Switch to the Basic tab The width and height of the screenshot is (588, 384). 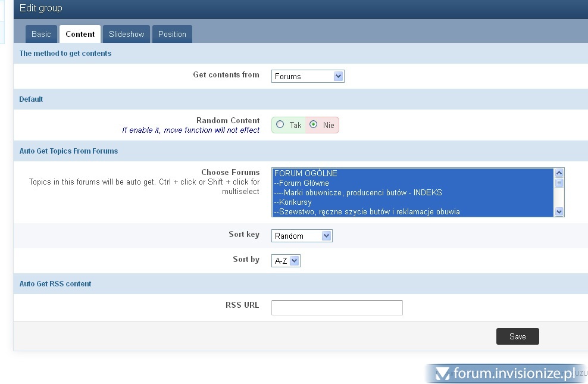pos(41,34)
